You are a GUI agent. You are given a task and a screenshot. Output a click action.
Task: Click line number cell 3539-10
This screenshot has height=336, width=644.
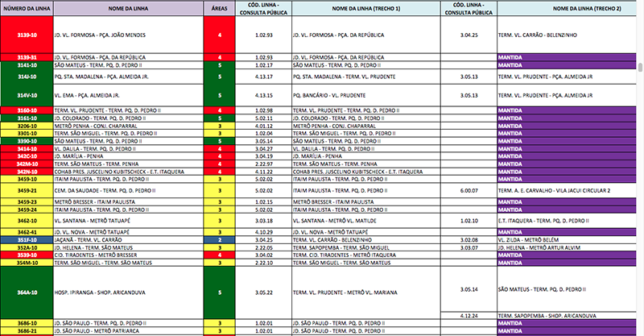point(27,255)
